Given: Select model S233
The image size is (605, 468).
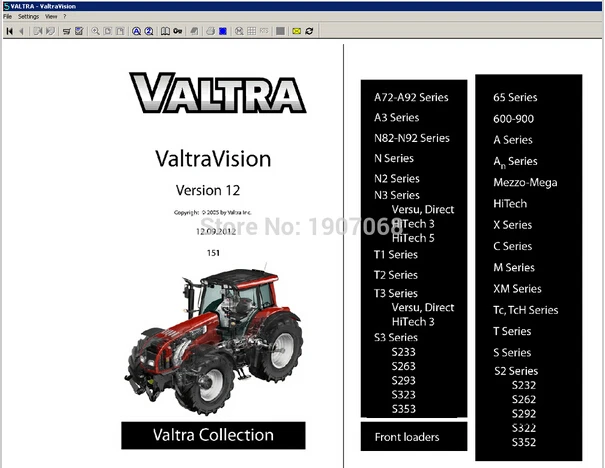Looking at the screenshot, I should (x=404, y=352).
